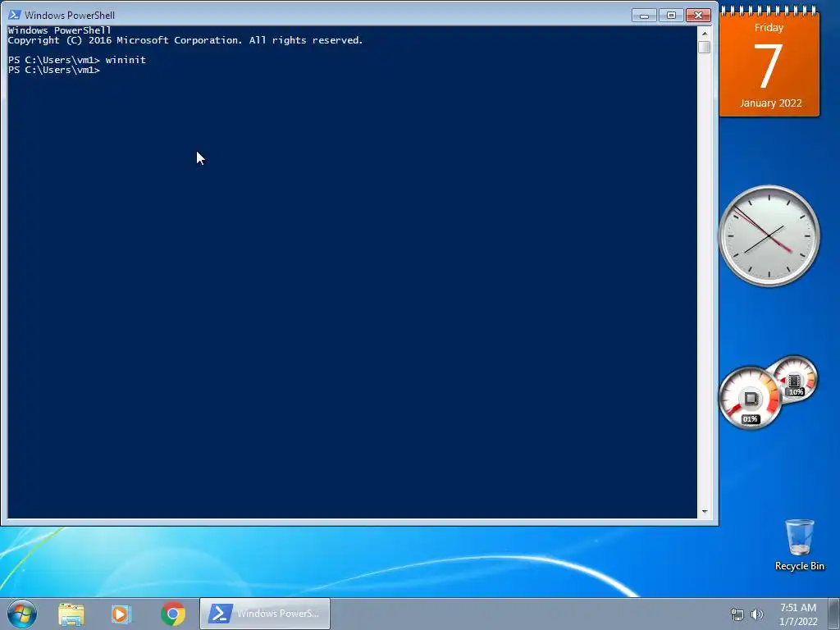
Task: Open Windows Media Player from the taskbar
Action: tap(121, 614)
